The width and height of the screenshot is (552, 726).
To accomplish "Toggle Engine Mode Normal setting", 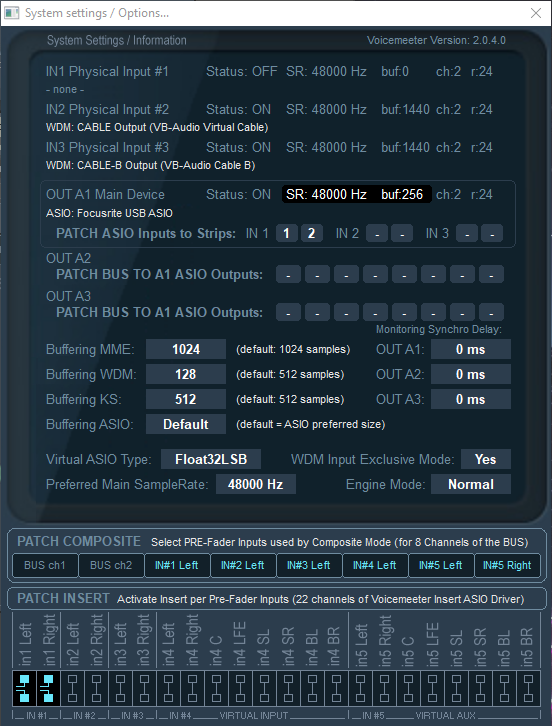I will pyautogui.click(x=471, y=484).
